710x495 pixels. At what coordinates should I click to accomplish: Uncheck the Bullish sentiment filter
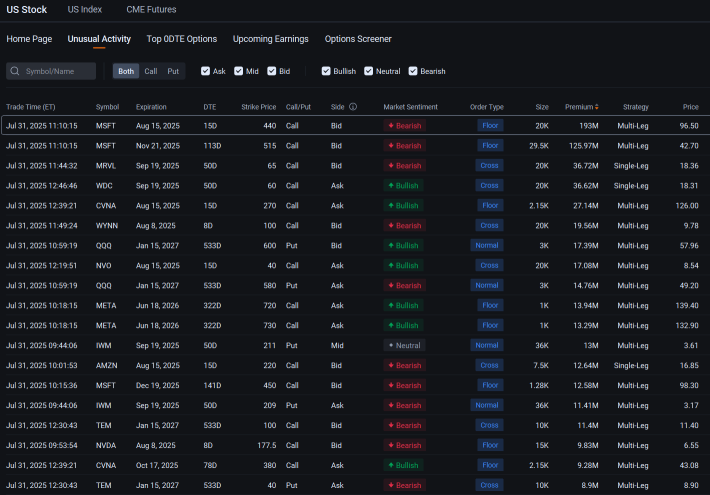326,71
